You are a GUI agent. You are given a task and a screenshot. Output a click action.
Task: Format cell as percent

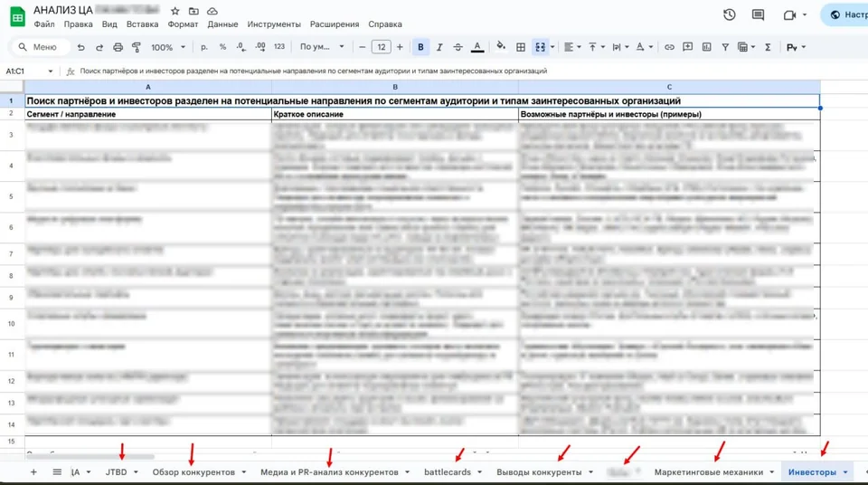tap(222, 47)
